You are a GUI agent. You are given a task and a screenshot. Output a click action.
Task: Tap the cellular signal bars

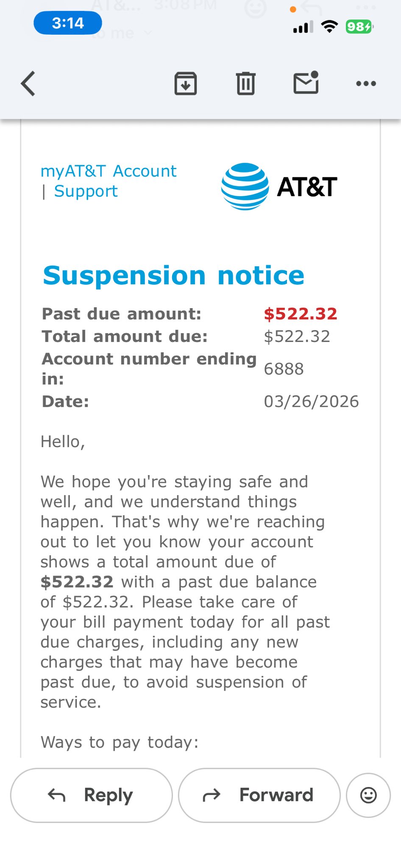point(303,27)
